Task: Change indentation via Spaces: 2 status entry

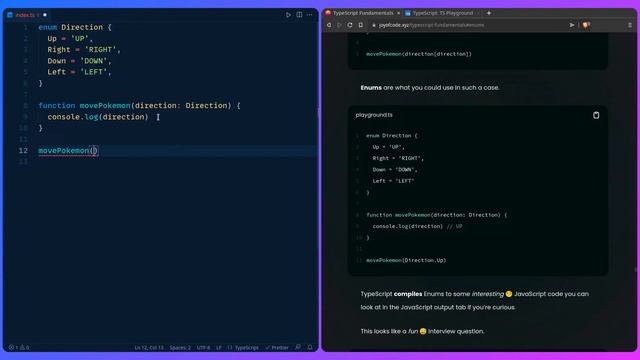Action: coord(180,348)
